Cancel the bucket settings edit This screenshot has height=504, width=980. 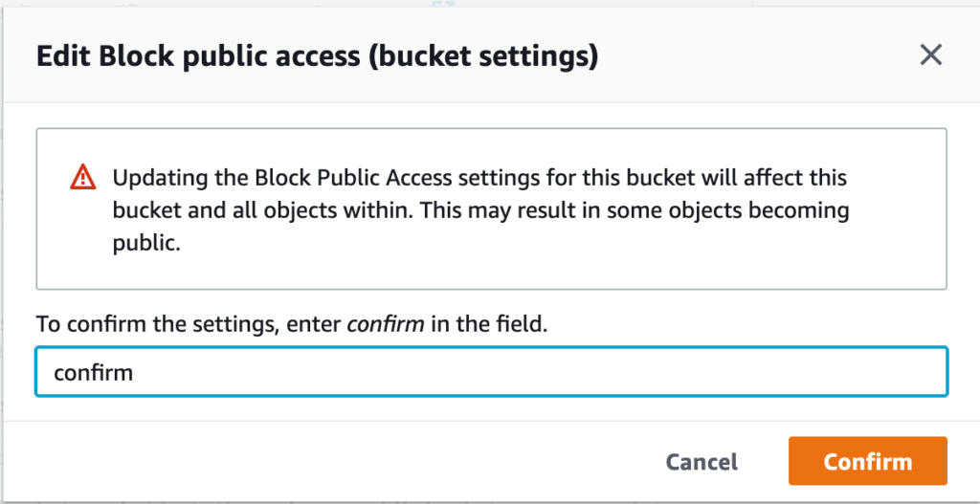pyautogui.click(x=702, y=462)
